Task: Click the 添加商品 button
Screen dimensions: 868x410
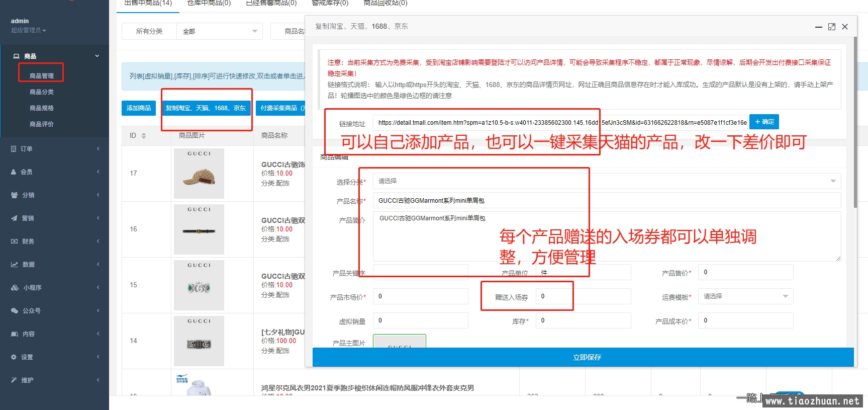Action: click(x=139, y=108)
